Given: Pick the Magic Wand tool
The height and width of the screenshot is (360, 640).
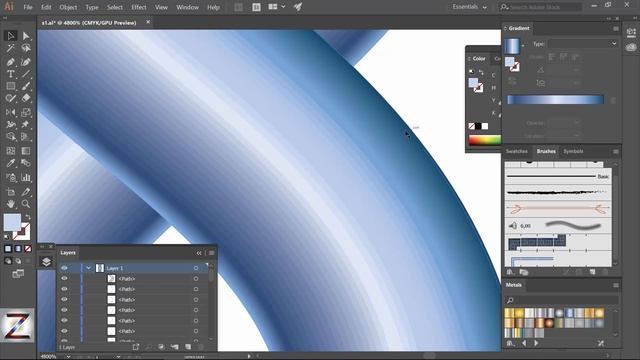Looking at the screenshot, I should (x=11, y=49).
